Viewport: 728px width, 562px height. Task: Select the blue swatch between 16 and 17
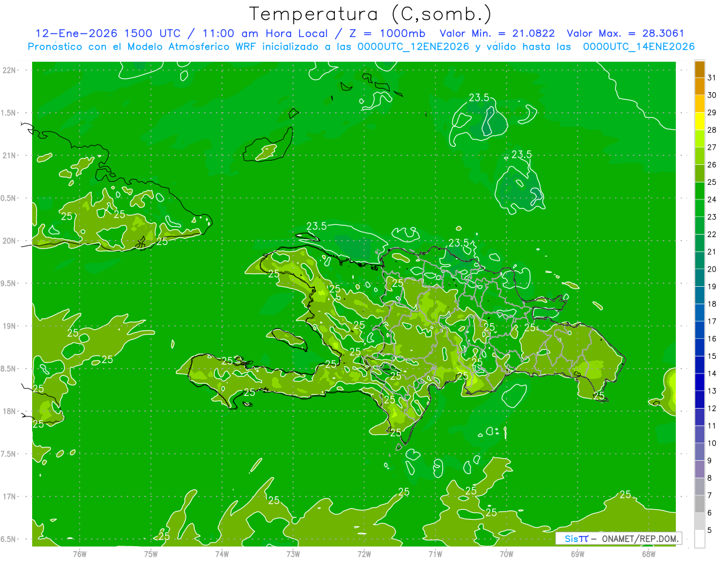point(699,330)
